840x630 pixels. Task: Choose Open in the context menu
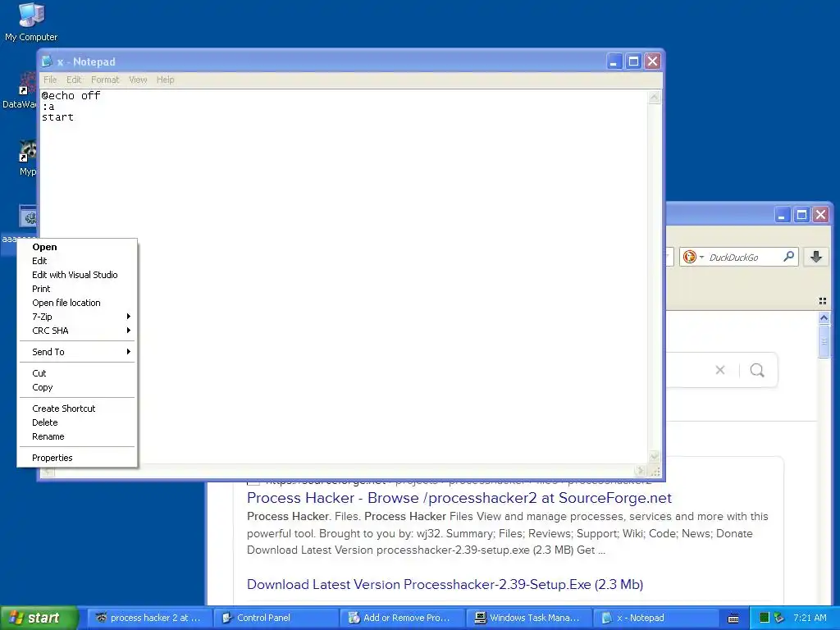(x=76, y=247)
